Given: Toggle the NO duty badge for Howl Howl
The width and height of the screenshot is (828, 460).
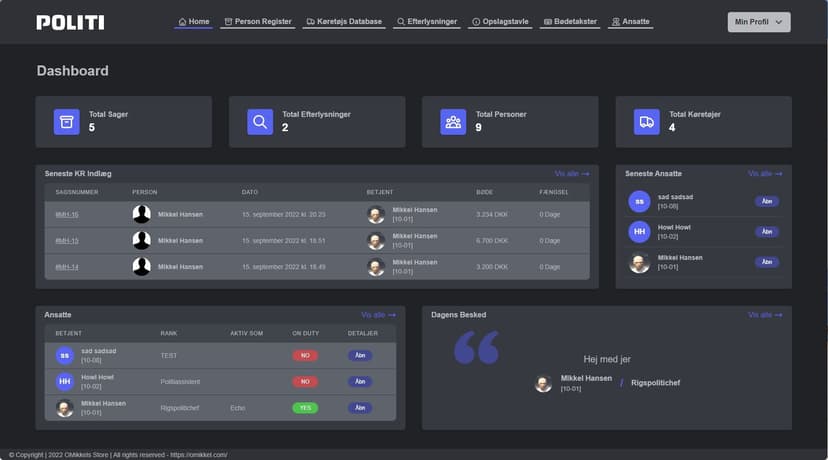Looking at the screenshot, I should [305, 382].
